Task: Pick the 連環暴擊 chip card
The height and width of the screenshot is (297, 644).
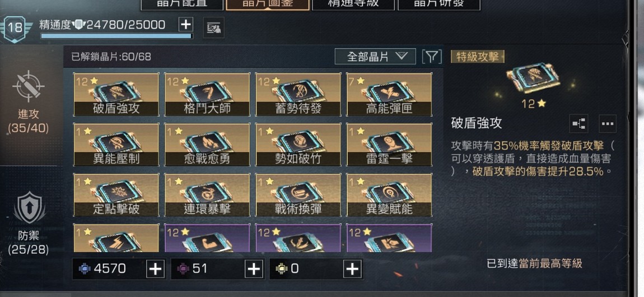Action: pyautogui.click(x=207, y=195)
